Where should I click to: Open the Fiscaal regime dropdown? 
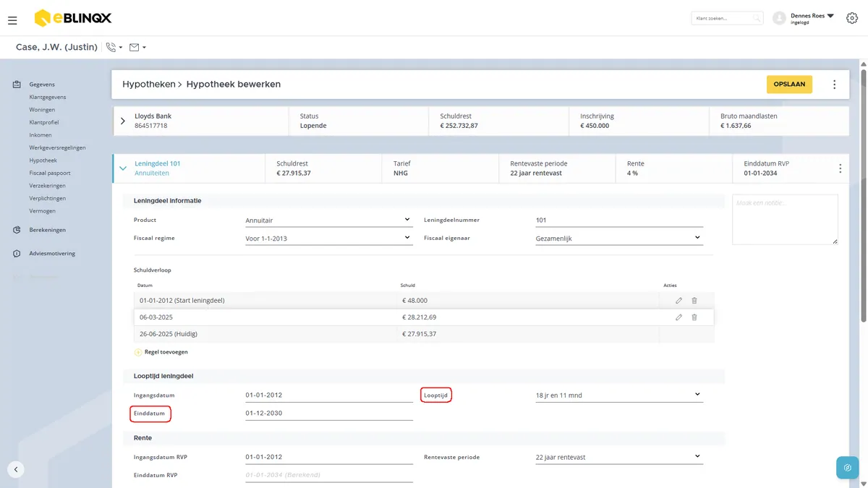pyautogui.click(x=329, y=238)
